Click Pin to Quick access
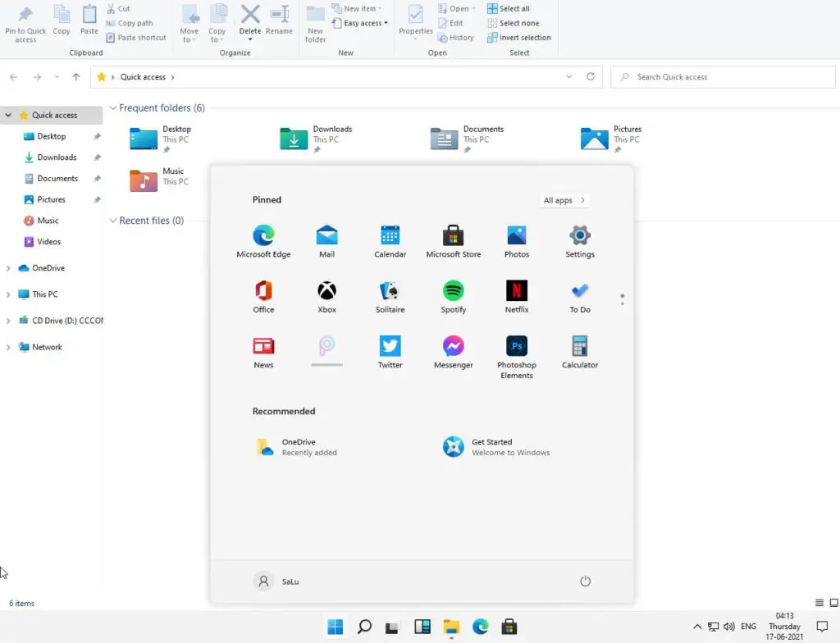The image size is (840, 643). 25,24
